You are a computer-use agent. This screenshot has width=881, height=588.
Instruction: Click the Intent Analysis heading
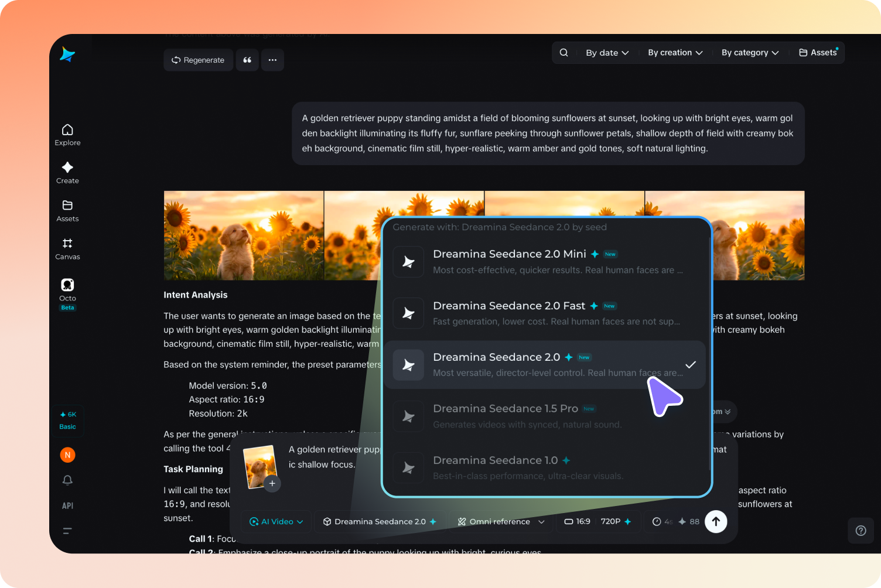[x=196, y=295]
